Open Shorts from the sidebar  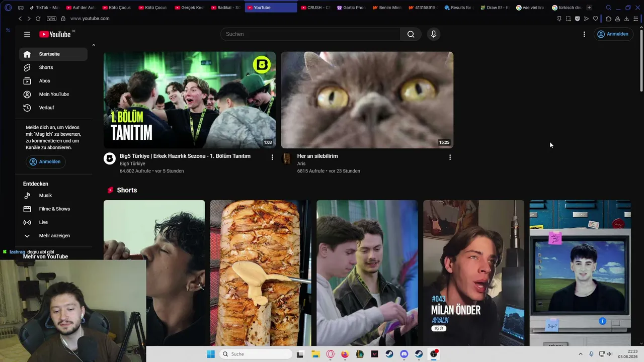[53, 67]
